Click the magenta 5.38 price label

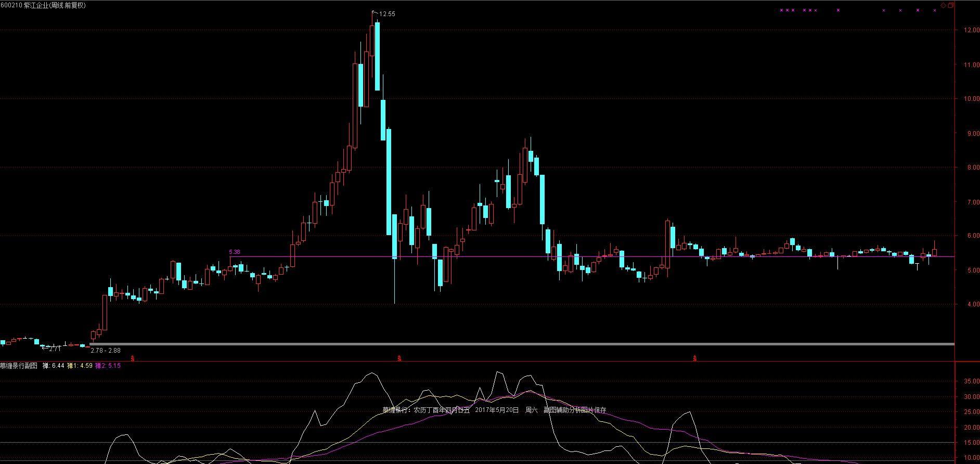coord(235,252)
